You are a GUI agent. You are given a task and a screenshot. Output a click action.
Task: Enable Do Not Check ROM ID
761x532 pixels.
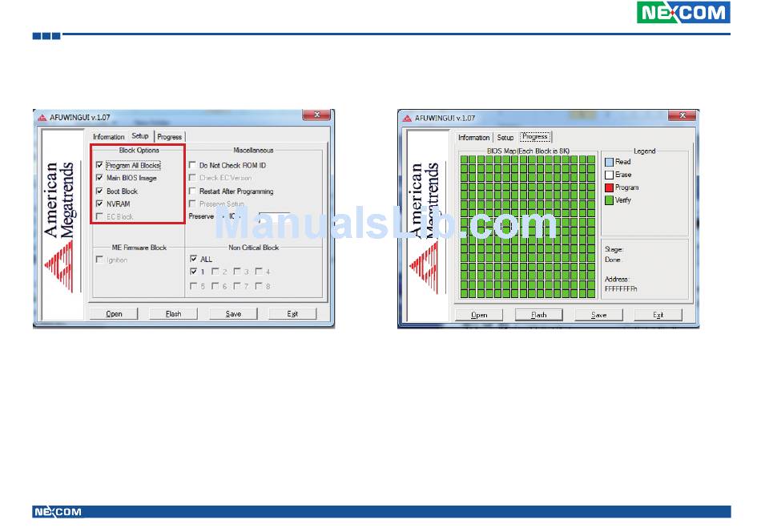193,165
